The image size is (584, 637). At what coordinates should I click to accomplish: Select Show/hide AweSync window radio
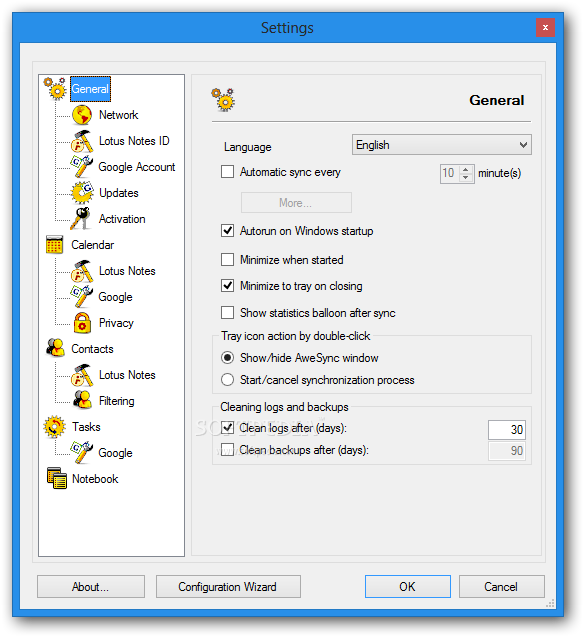click(227, 358)
